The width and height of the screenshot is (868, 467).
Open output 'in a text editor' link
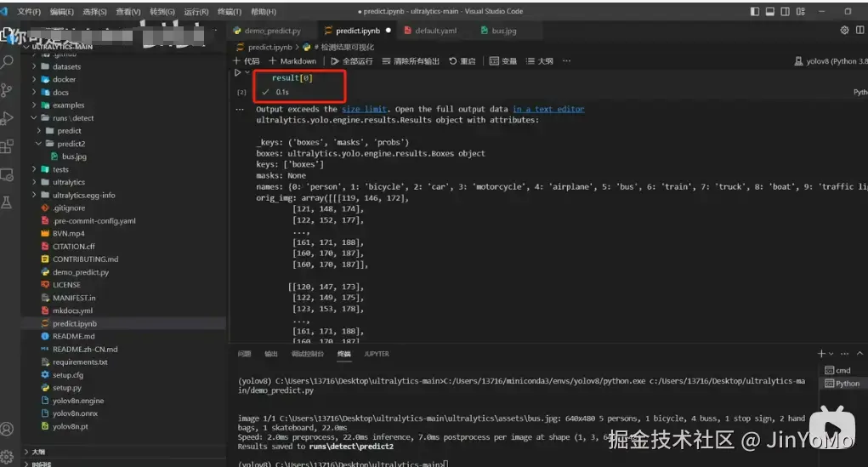[548, 109]
